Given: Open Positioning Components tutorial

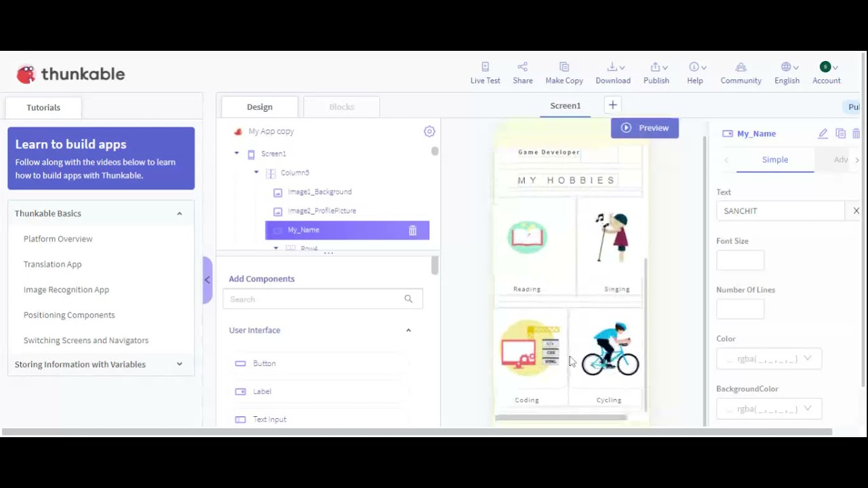Looking at the screenshot, I should pos(69,315).
